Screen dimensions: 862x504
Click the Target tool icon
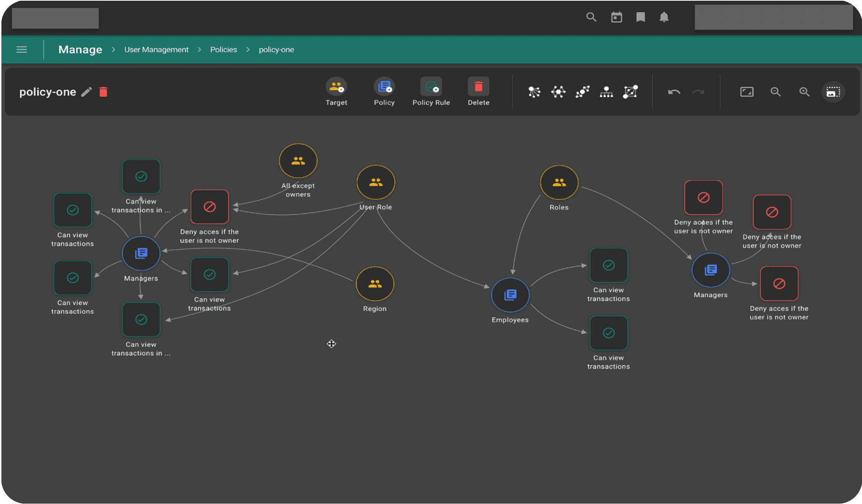click(336, 88)
